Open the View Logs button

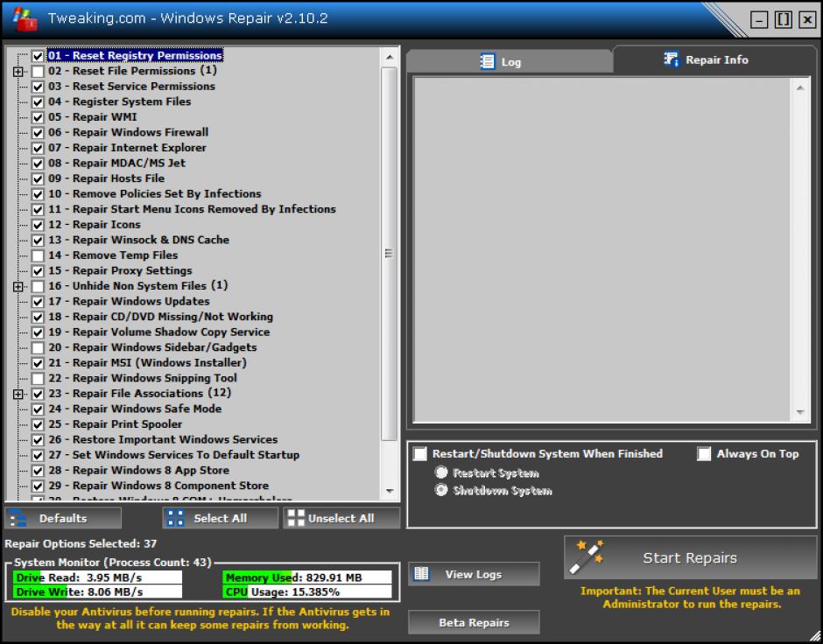click(474, 574)
